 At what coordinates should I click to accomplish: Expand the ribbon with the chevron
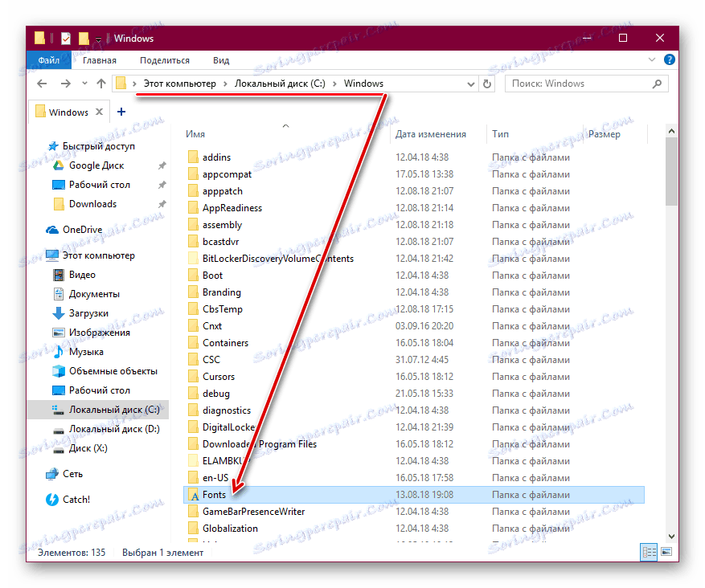(651, 59)
